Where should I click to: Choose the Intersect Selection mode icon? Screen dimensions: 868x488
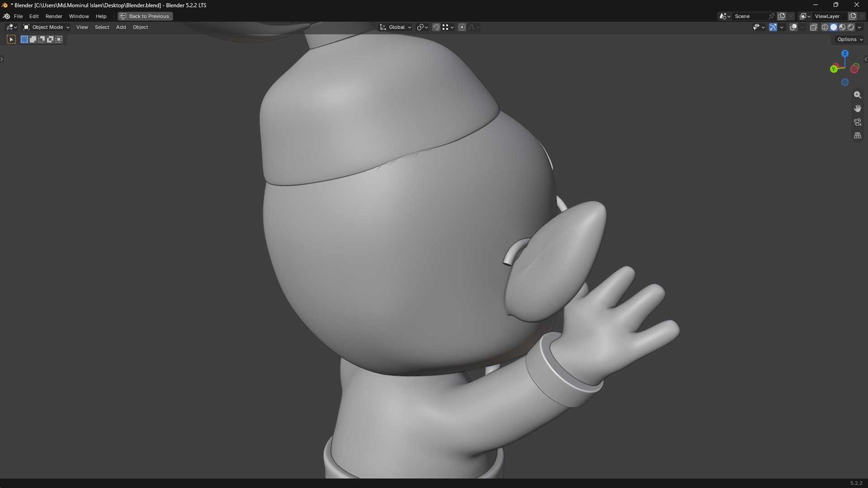[x=59, y=40]
